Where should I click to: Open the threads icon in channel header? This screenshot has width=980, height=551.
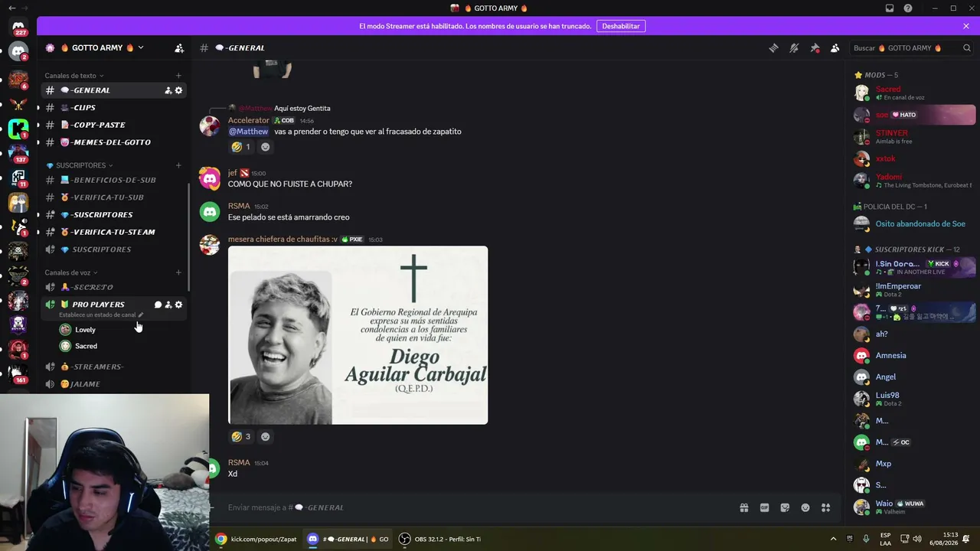coord(773,48)
